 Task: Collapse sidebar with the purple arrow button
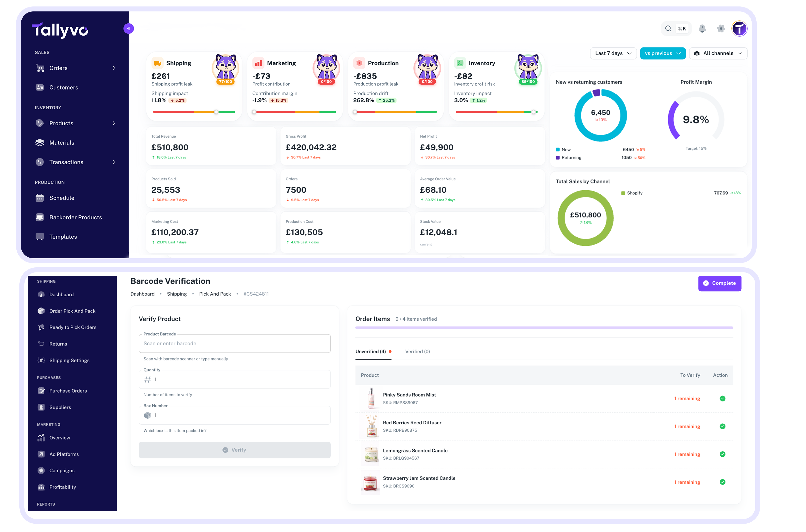click(128, 29)
